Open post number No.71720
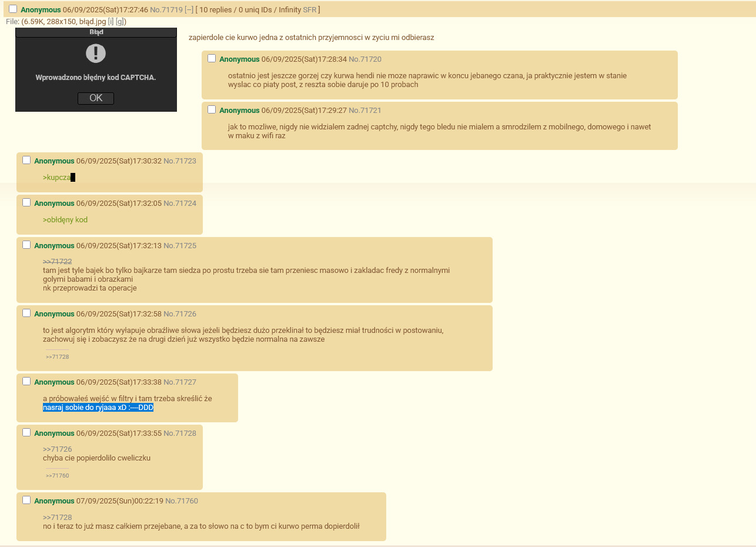The image size is (756, 547). (x=365, y=59)
